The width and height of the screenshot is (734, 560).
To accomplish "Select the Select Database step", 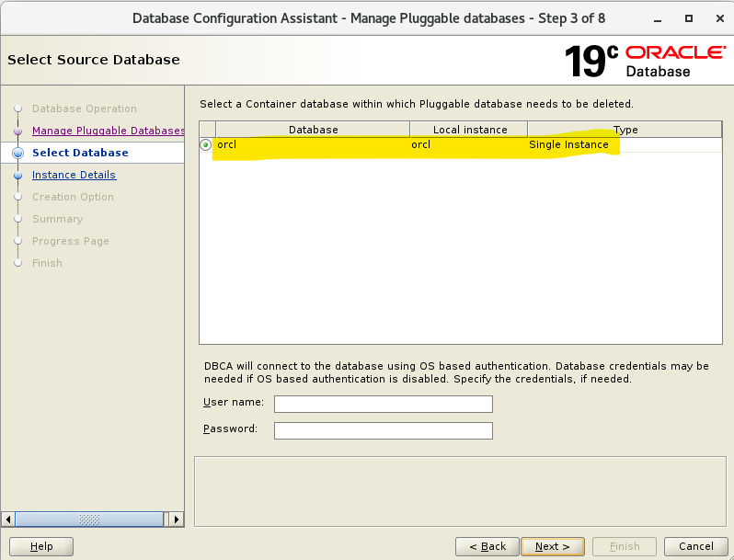I will pyautogui.click(x=80, y=153).
